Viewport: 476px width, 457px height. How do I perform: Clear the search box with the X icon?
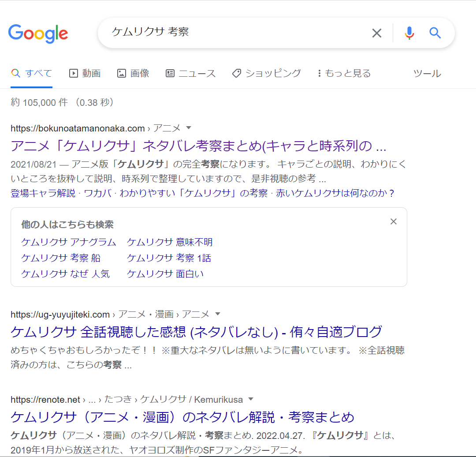pos(377,33)
